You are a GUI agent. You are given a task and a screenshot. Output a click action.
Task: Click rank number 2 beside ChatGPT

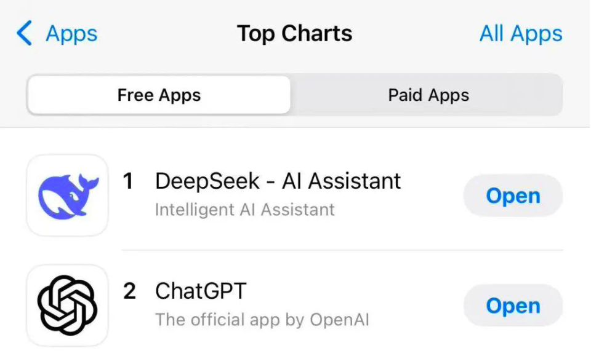tap(129, 291)
